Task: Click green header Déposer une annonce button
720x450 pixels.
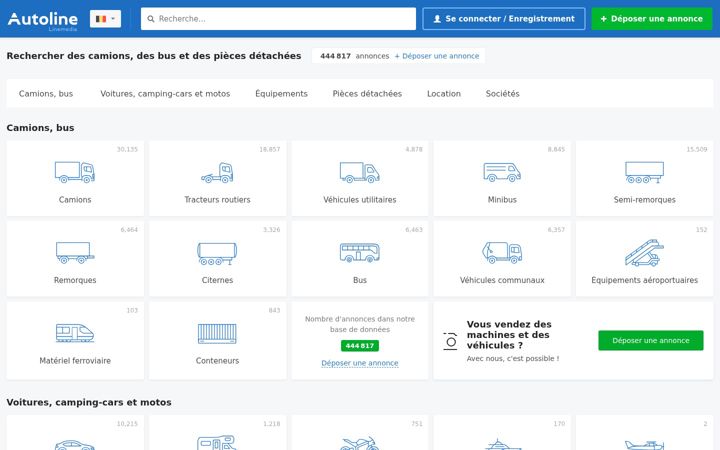Action: 652,19
